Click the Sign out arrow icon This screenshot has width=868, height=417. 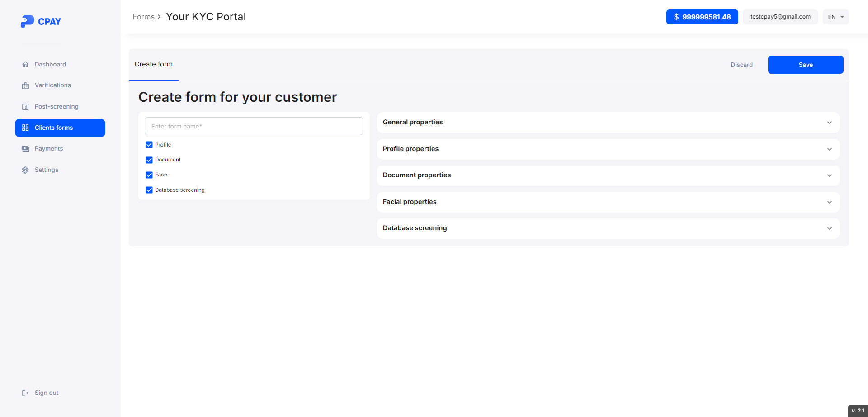tap(25, 393)
